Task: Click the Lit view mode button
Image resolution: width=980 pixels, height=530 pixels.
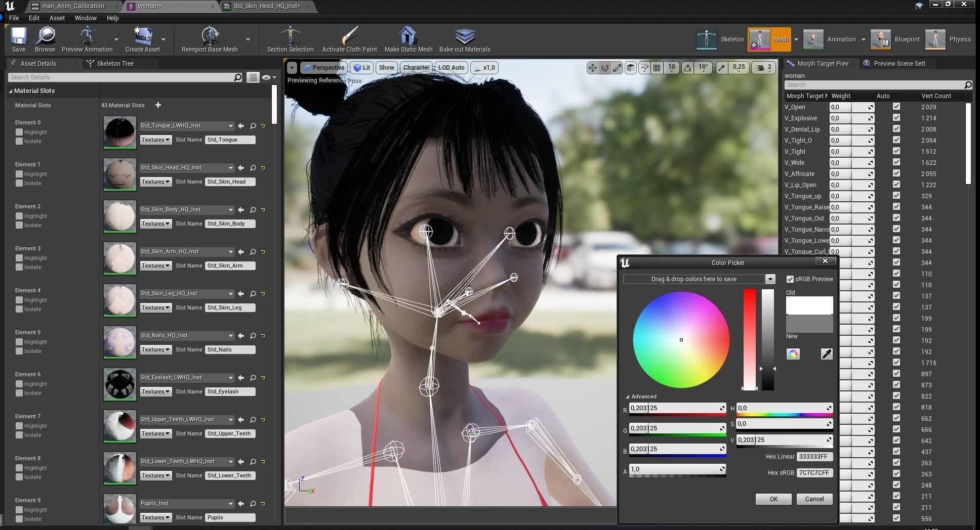Action: click(362, 68)
